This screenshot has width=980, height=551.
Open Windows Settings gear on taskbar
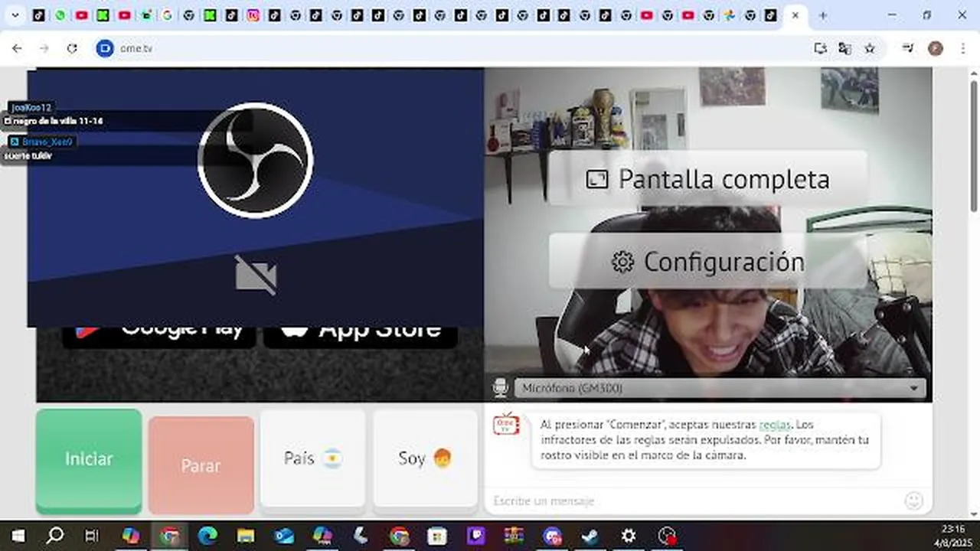(x=629, y=536)
